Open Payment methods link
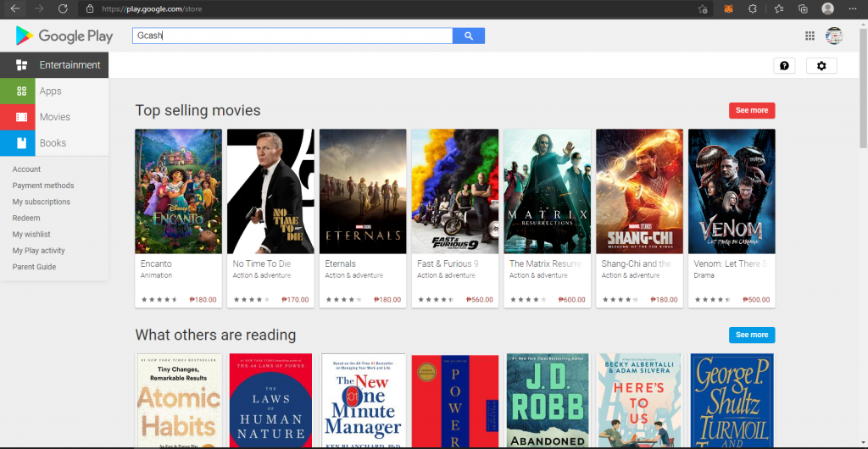 tap(43, 186)
